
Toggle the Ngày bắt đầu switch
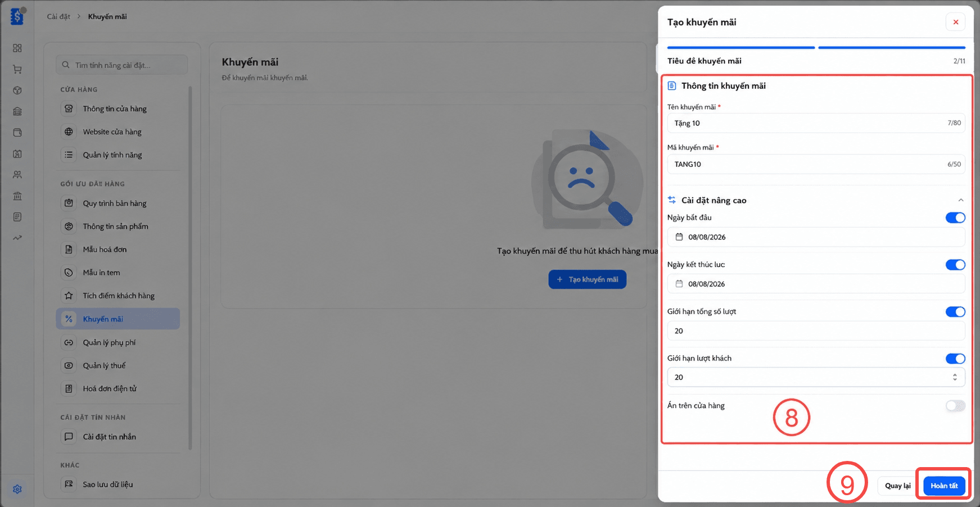[x=955, y=218]
